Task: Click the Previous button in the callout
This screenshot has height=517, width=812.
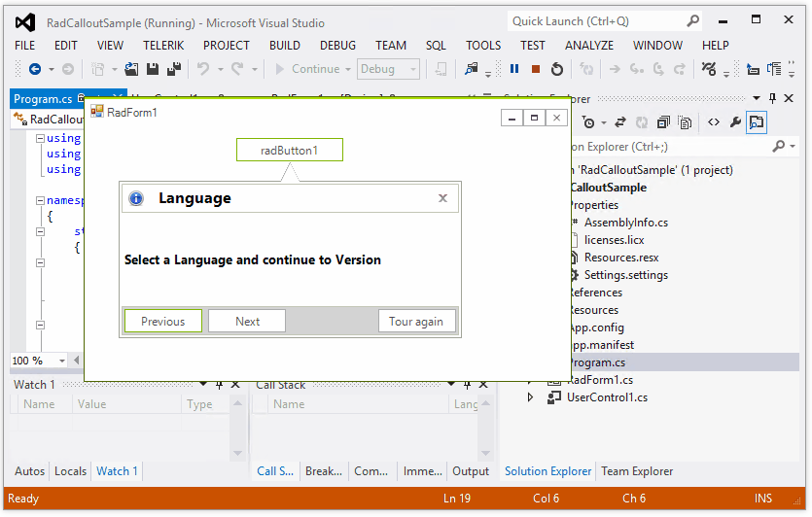Action: coord(163,322)
